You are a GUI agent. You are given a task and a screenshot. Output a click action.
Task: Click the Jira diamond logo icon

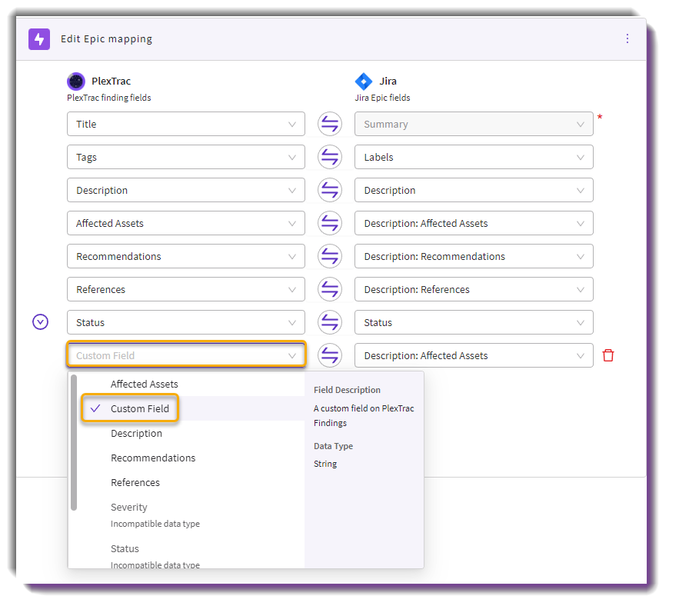coord(363,81)
